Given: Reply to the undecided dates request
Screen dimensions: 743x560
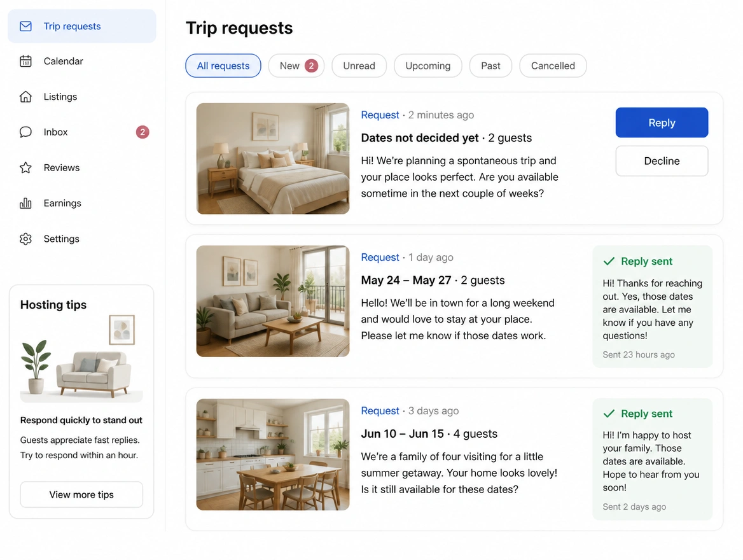Looking at the screenshot, I should pos(662,122).
